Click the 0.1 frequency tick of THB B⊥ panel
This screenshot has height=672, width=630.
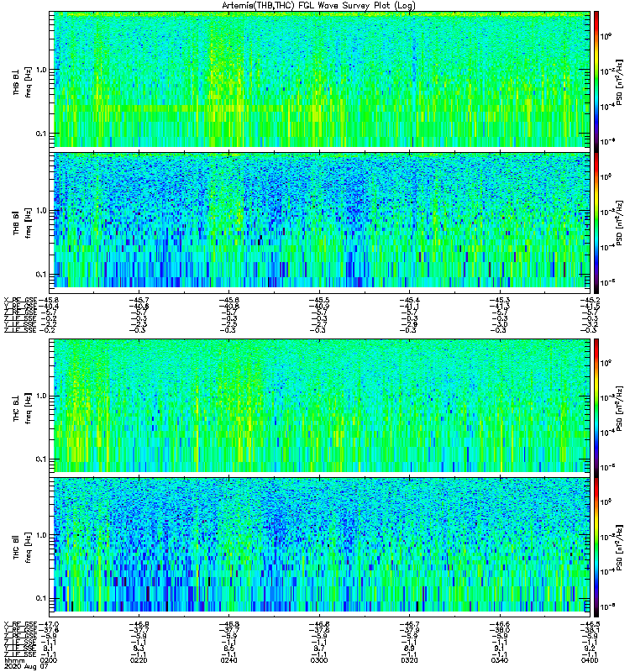[x=42, y=134]
